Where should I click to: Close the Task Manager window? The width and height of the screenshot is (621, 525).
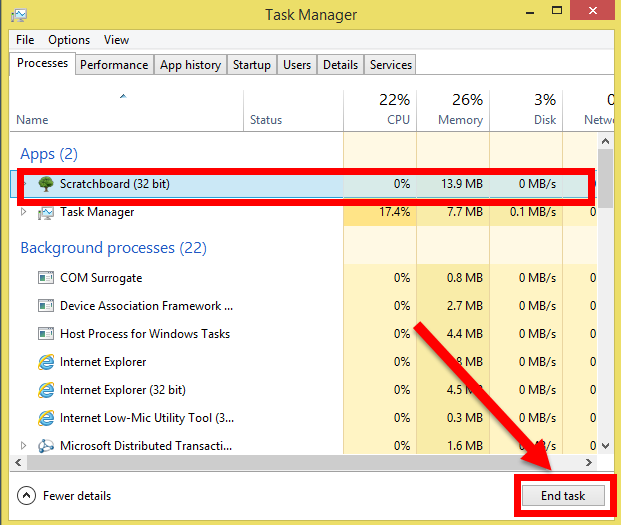tap(592, 10)
